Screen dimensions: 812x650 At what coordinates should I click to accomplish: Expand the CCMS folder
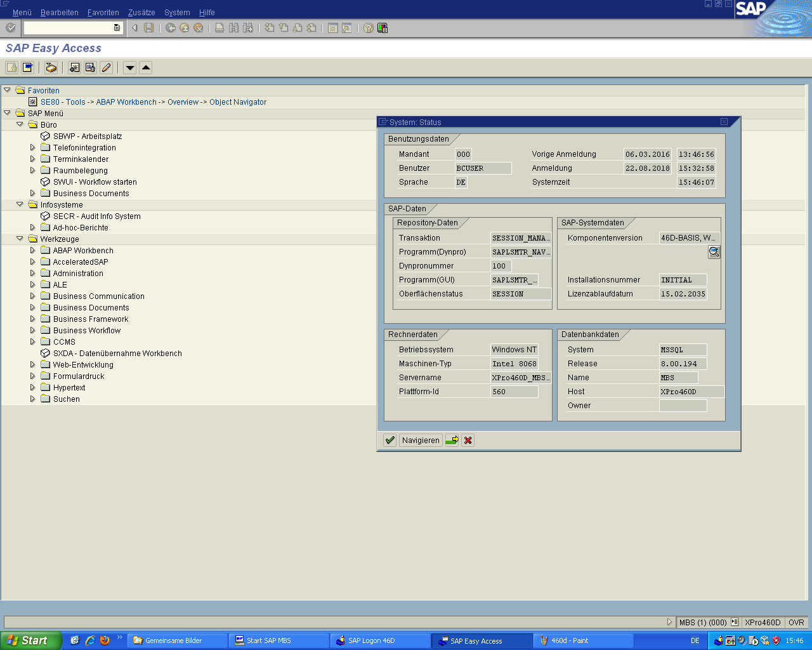(33, 342)
